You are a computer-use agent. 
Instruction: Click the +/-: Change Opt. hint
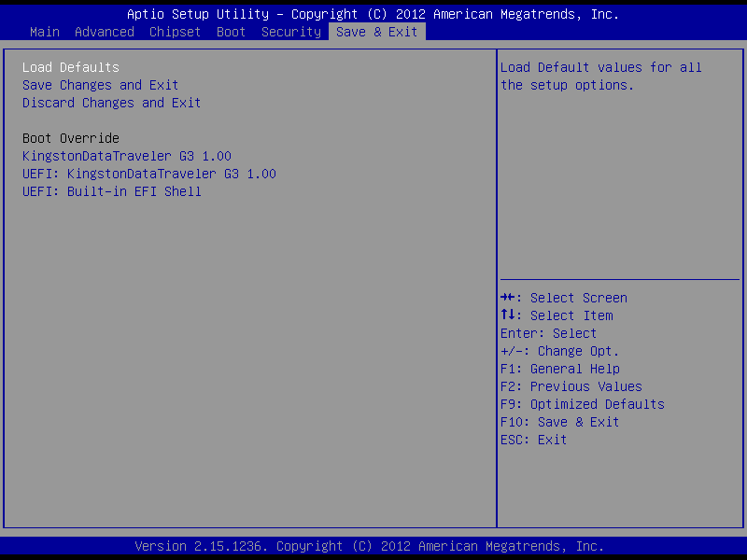(560, 351)
